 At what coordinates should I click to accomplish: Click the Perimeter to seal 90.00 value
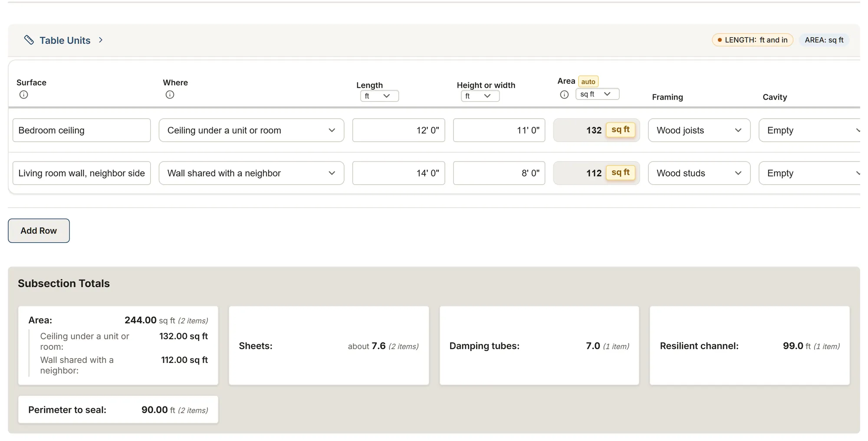[155, 410]
